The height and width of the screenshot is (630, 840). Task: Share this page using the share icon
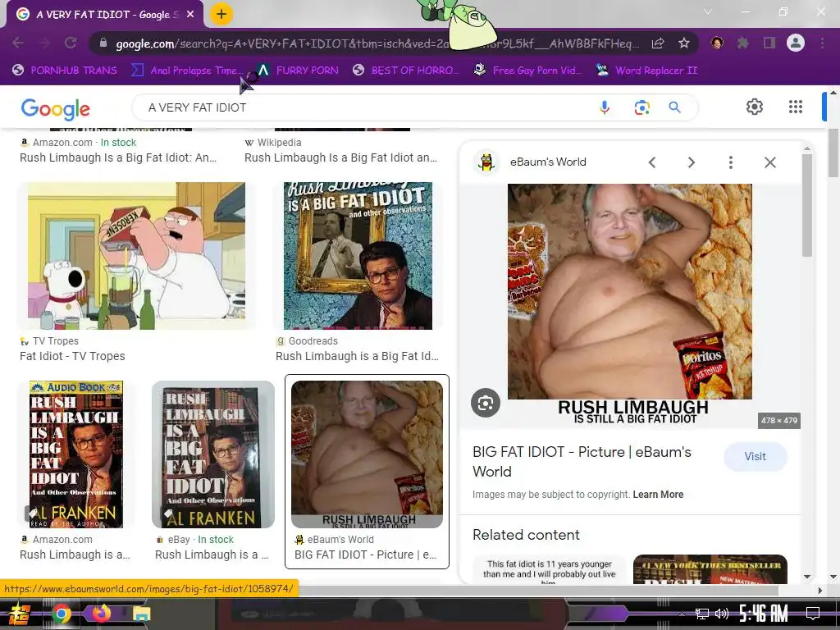point(658,43)
